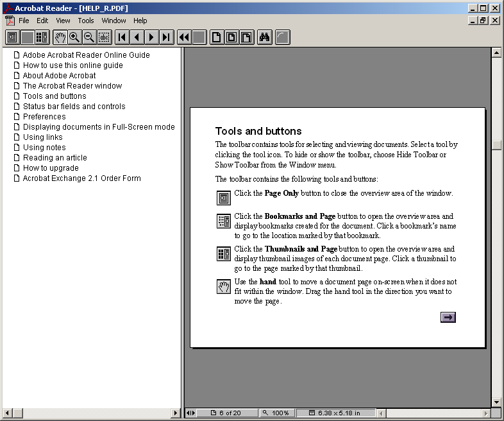
Task: Select the Zoom Out magnifier tool
Action: [89, 37]
